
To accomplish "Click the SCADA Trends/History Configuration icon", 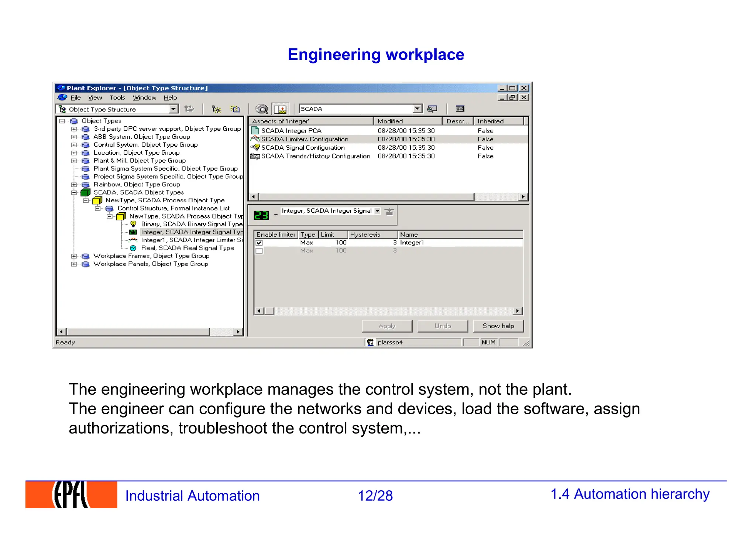I will [x=255, y=156].
